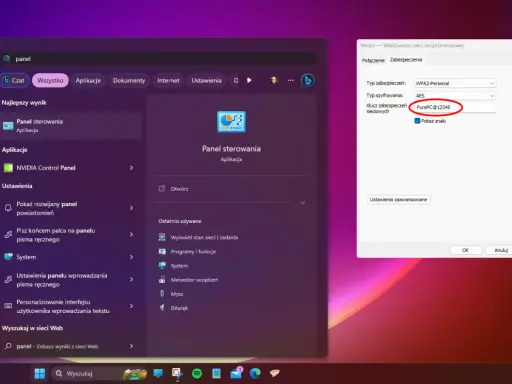Click the search highlight picture in taskbar
512x384 pixels.
tap(135, 374)
